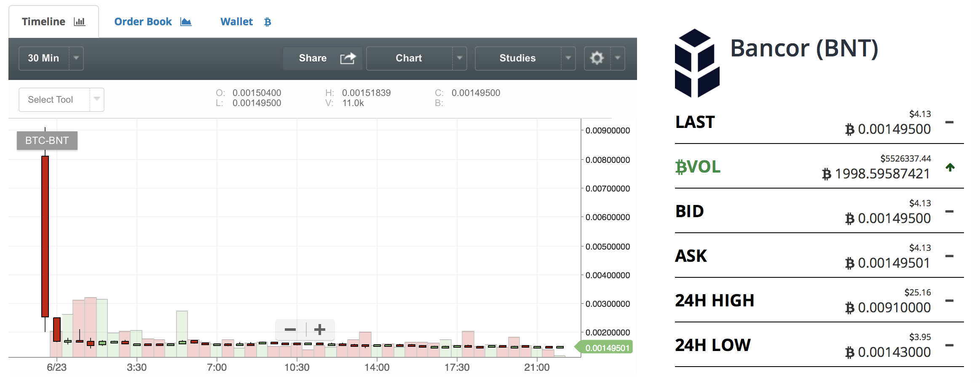The image size is (980, 383).
Task: Click the chart settings gear icon
Action: point(597,58)
